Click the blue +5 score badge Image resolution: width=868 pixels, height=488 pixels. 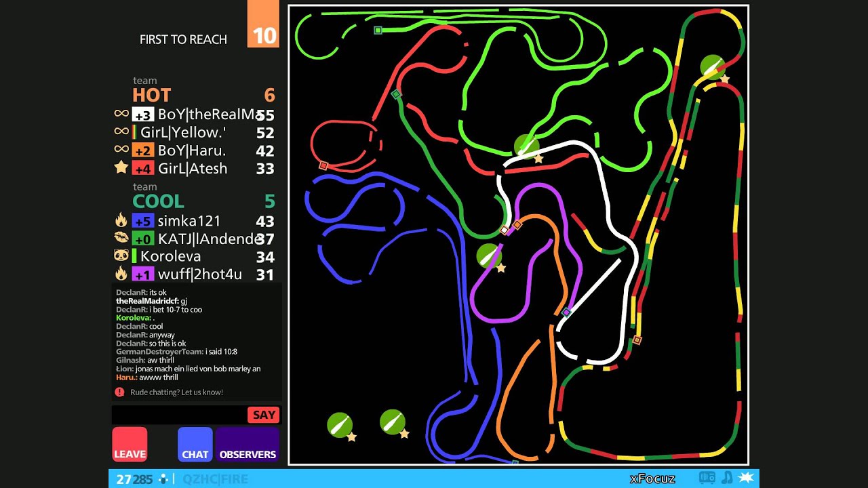coord(143,221)
